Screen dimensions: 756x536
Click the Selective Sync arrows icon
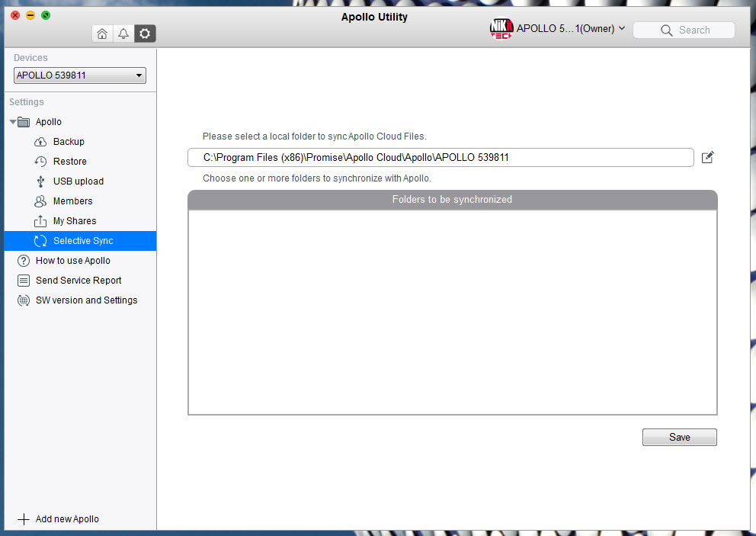coord(40,241)
